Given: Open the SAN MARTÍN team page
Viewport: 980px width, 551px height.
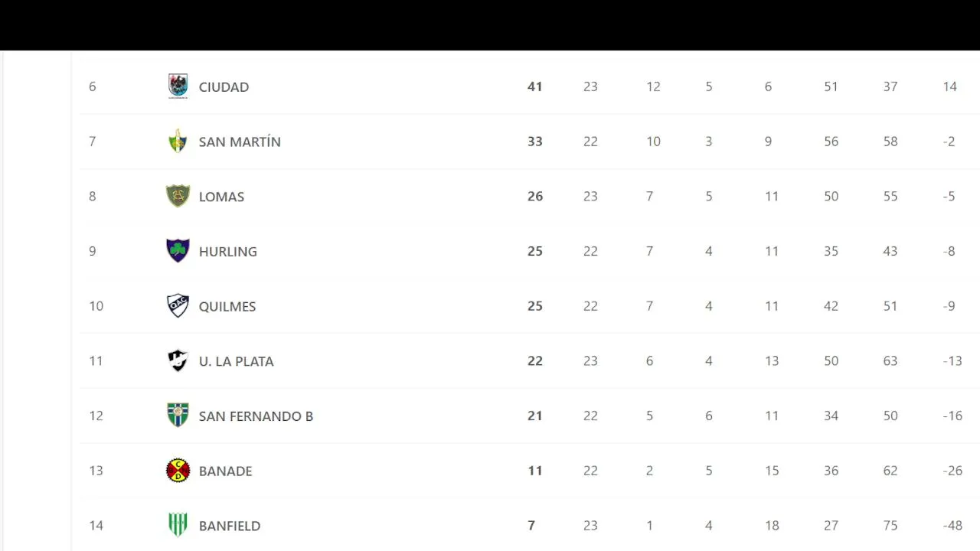Looking at the screenshot, I should click(x=240, y=142).
